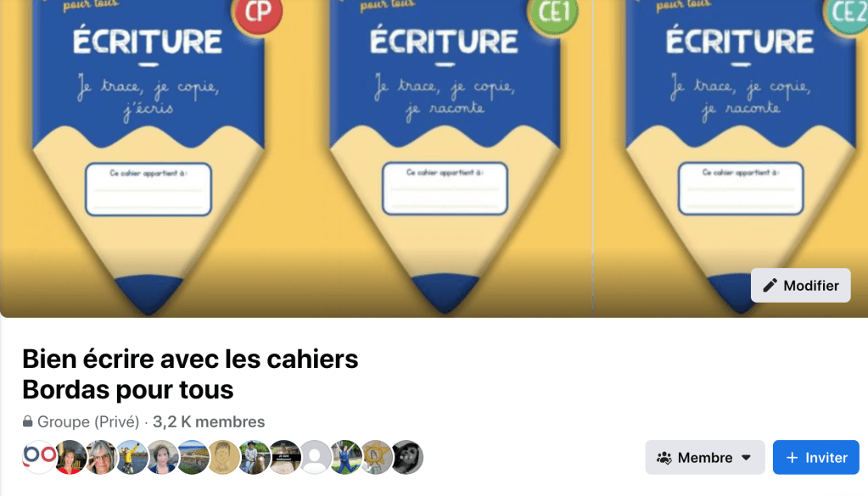The width and height of the screenshot is (868, 496).
Task: Open the default grey silhouette member avatar
Action: [315, 457]
